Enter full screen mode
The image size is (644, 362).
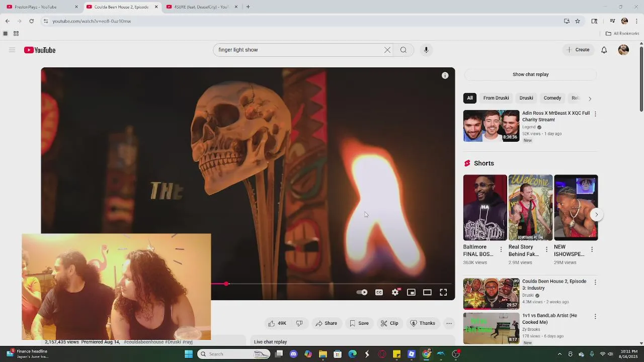click(443, 292)
